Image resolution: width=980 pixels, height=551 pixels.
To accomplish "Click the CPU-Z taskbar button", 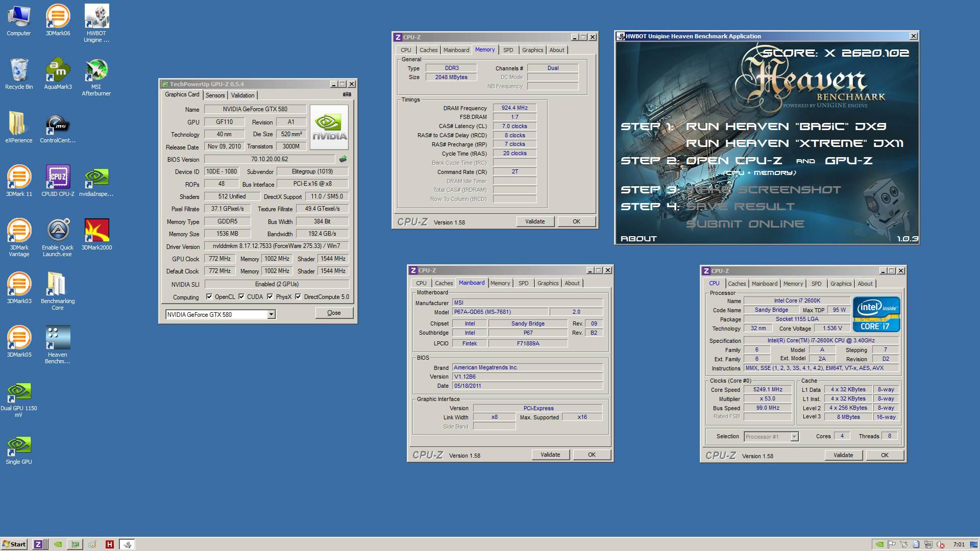I will (x=40, y=544).
